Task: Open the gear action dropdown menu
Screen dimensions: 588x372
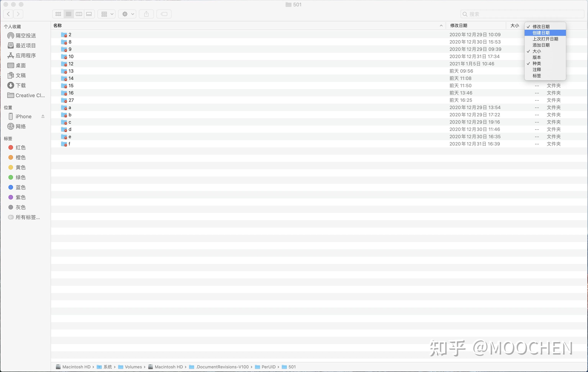Action: click(x=127, y=14)
